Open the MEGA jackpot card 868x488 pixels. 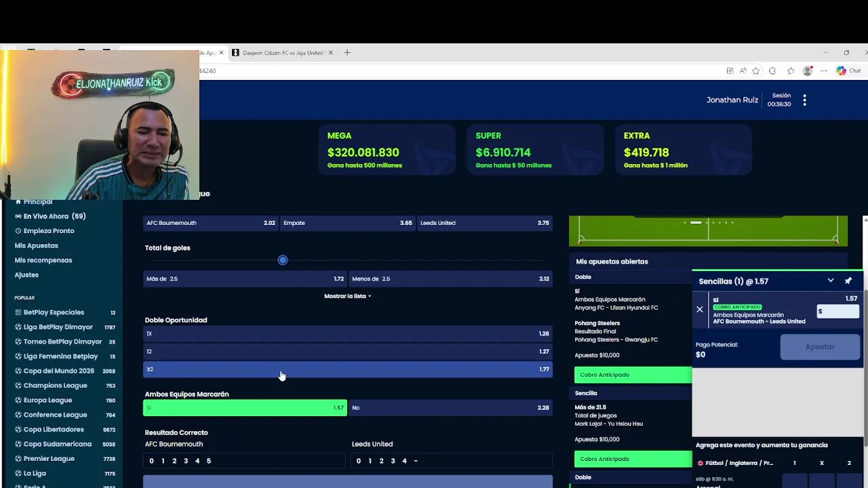pos(387,150)
